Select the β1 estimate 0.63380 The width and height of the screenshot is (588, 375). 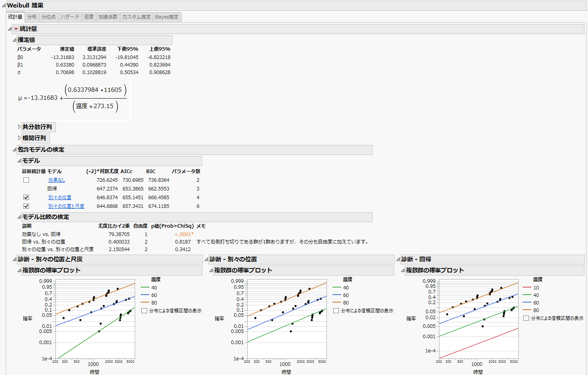click(65, 65)
